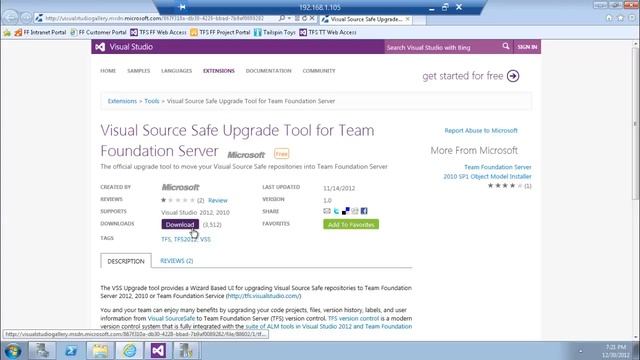This screenshot has width=640, height=360.
Task: Close the Visual Source Safe Upgrade browser tab
Action: tap(407, 19)
